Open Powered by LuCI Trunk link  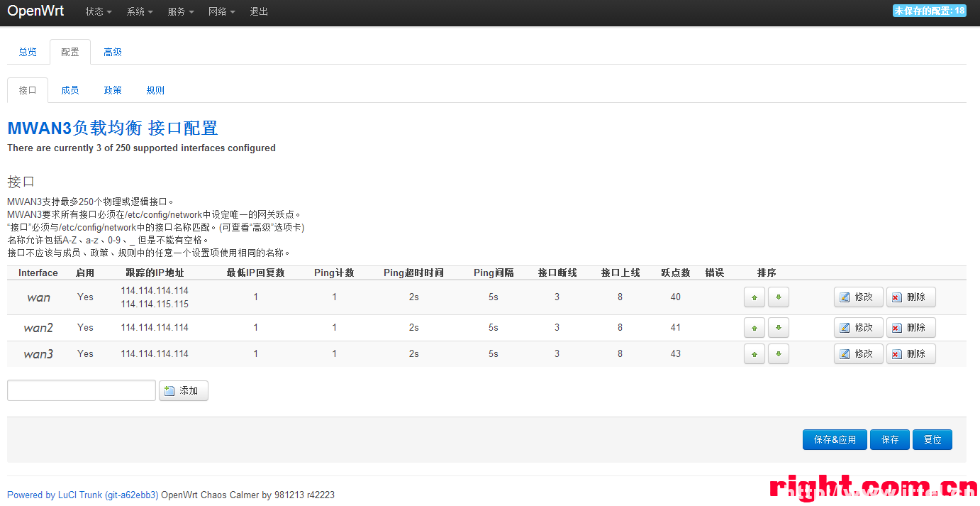point(83,495)
